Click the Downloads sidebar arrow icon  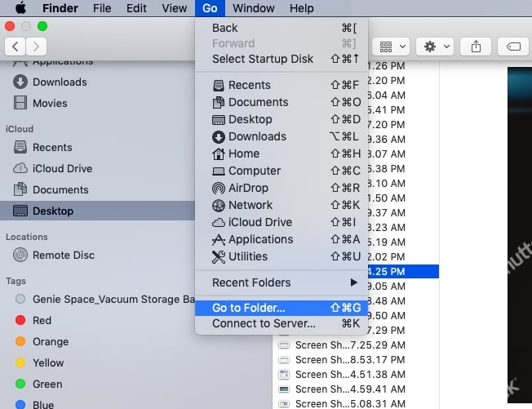coord(20,82)
